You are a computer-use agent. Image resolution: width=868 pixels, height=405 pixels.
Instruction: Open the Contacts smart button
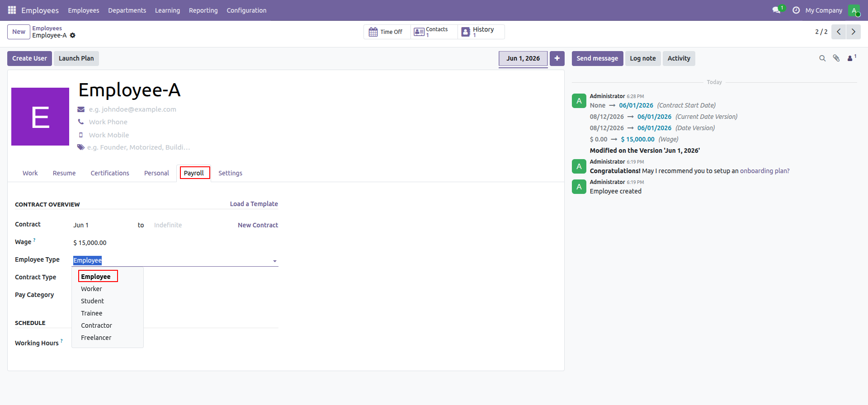point(433,32)
